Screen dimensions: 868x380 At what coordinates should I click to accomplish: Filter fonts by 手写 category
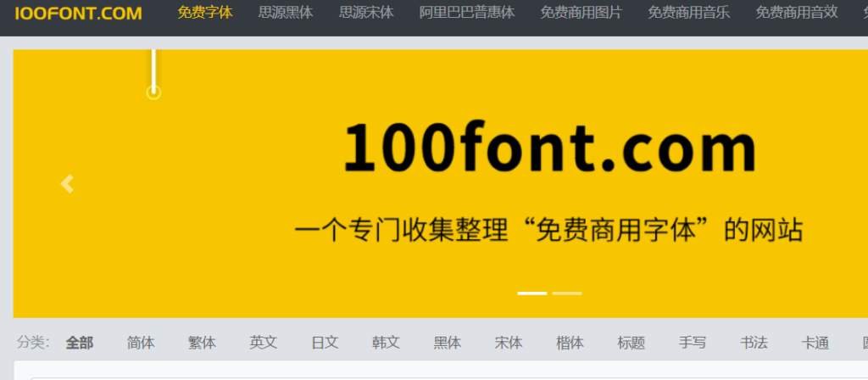693,343
